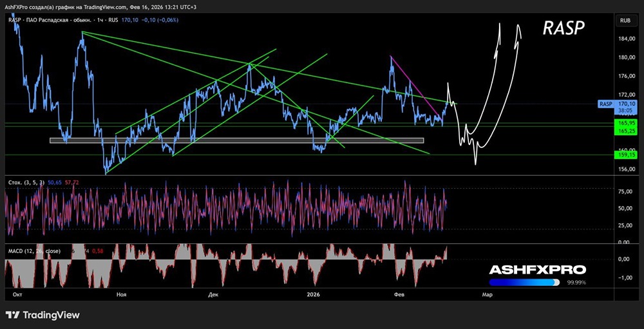This screenshot has height=329, width=644.
Task: Click the 38:05 bar countdown timer
Action: coord(624,111)
